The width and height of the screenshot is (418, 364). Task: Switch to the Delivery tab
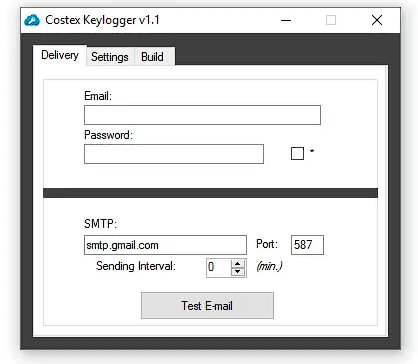coord(60,55)
